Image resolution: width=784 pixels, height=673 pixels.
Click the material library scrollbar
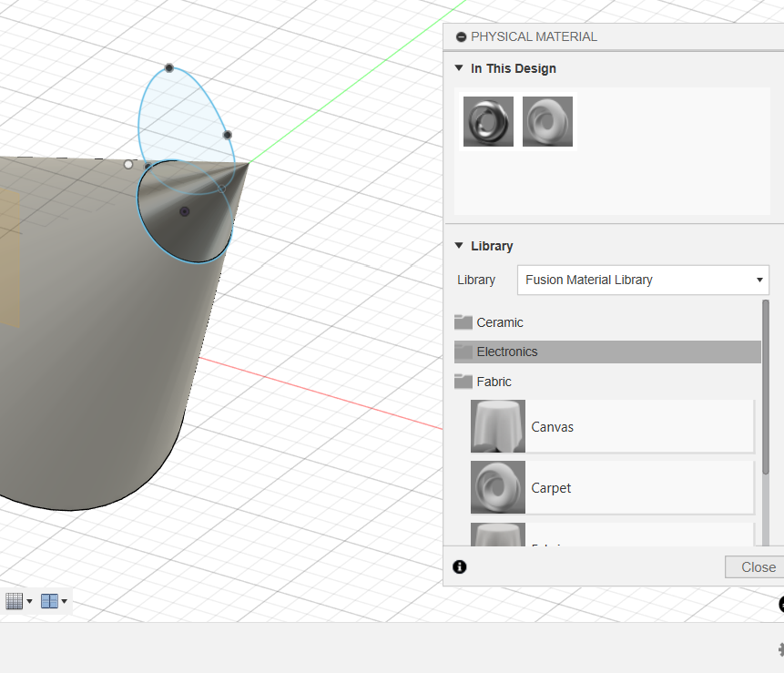766,387
